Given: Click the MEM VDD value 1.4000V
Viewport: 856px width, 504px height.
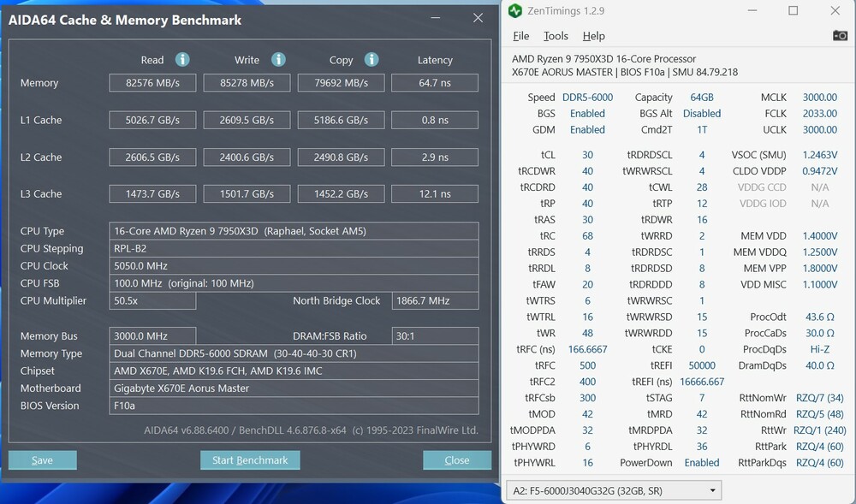Looking at the screenshot, I should click(x=819, y=235).
